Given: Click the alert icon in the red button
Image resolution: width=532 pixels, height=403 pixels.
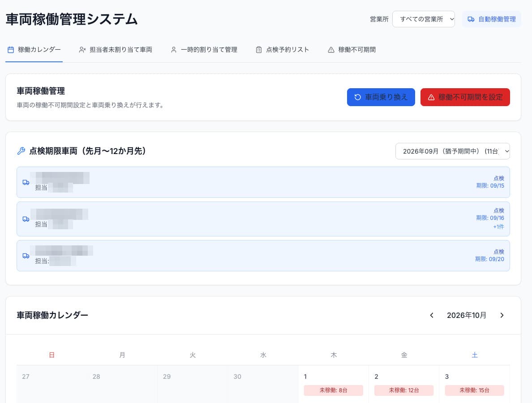Looking at the screenshot, I should coord(431,97).
